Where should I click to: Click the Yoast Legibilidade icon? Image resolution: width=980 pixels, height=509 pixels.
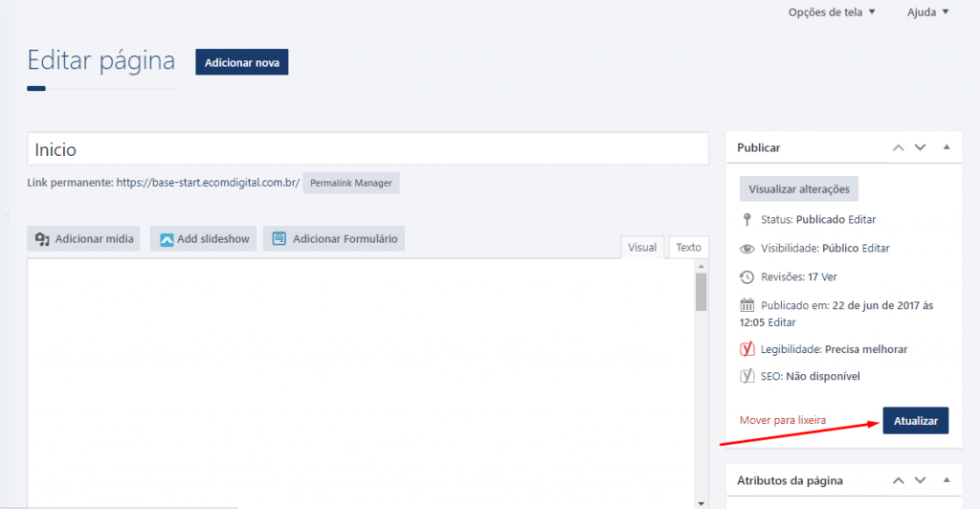(746, 349)
